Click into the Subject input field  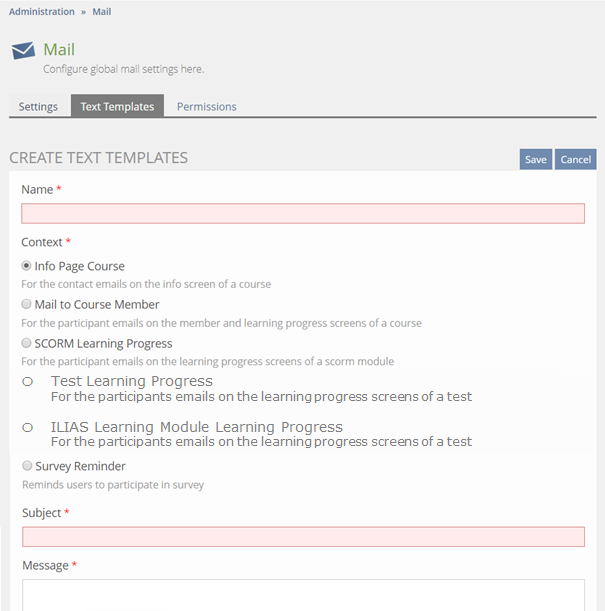point(303,537)
